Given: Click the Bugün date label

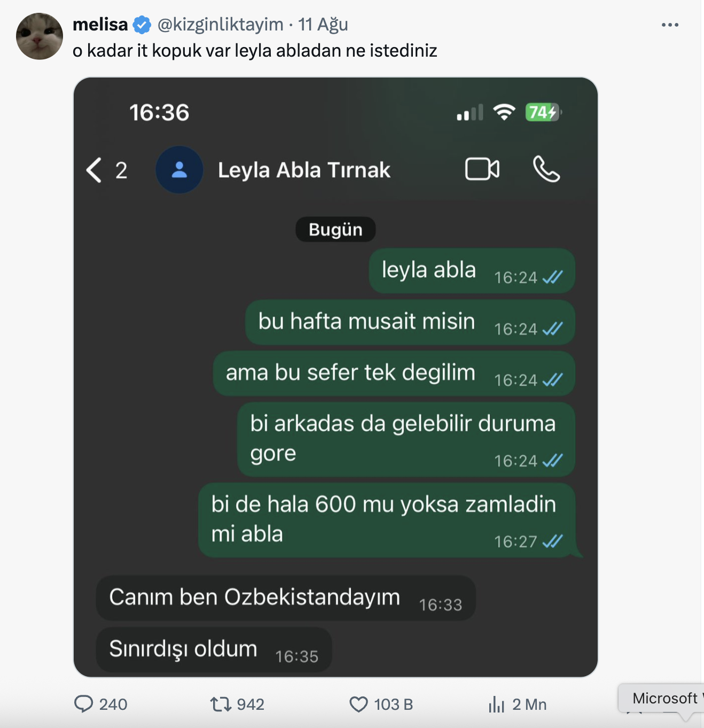Looking at the screenshot, I should 335,229.
